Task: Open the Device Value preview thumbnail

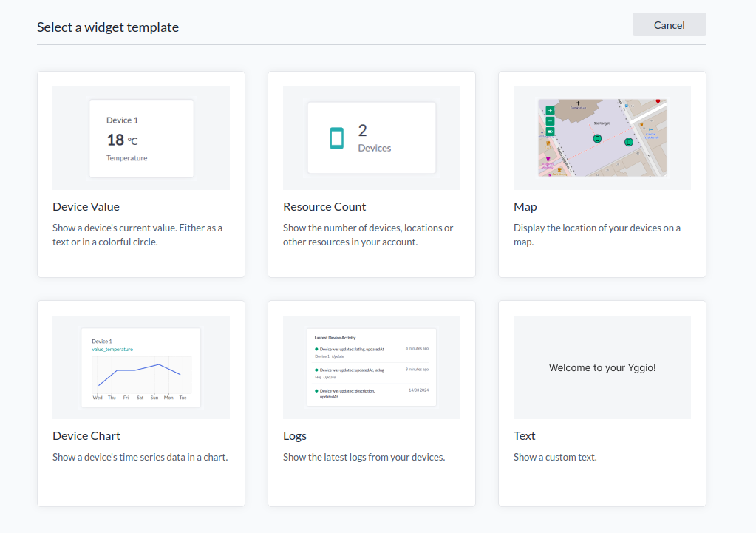Action: (141, 138)
